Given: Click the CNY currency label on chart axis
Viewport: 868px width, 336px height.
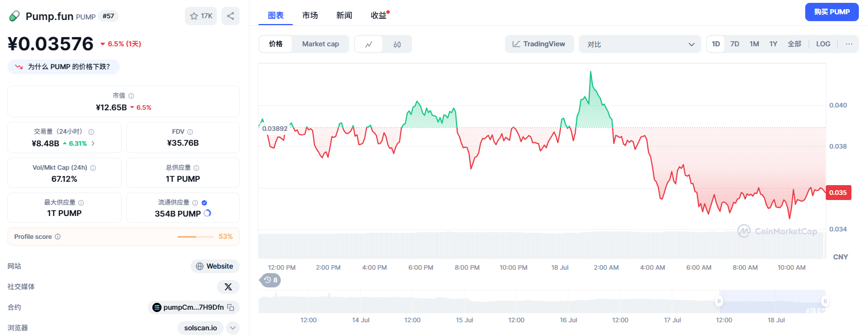Looking at the screenshot, I should pos(841,257).
